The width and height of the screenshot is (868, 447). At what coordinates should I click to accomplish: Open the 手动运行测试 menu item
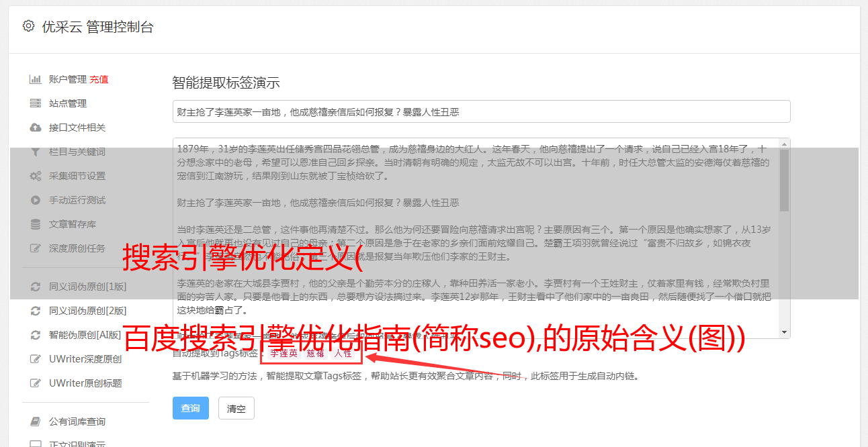77,200
